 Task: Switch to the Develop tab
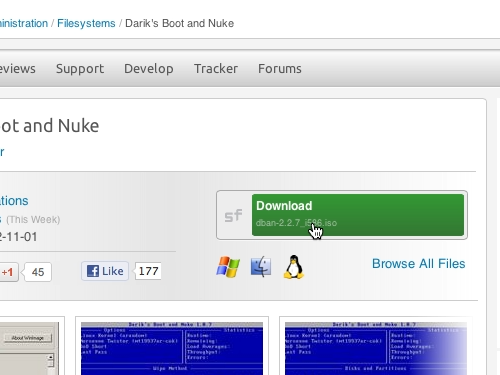[149, 69]
